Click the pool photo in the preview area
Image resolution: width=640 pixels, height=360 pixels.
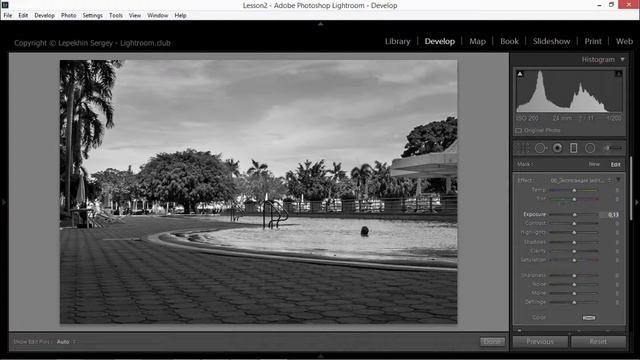pyautogui.click(x=258, y=192)
